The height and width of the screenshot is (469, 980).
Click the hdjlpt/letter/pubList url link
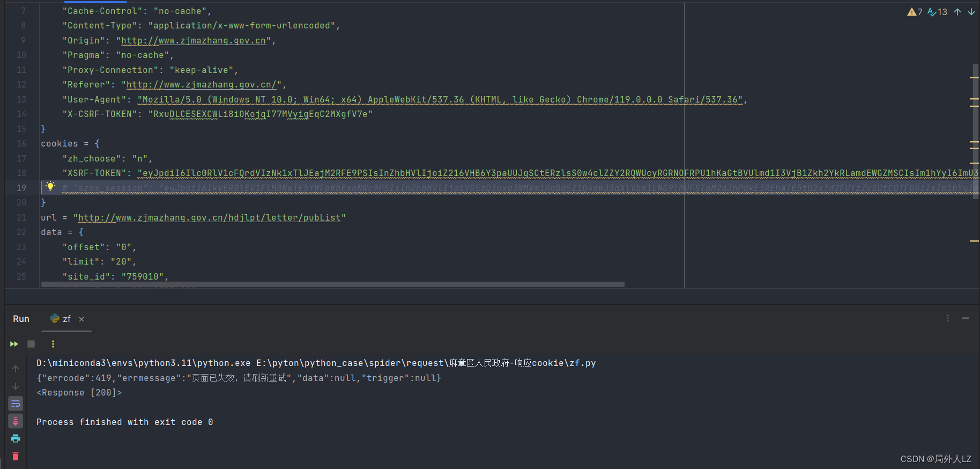(x=210, y=218)
